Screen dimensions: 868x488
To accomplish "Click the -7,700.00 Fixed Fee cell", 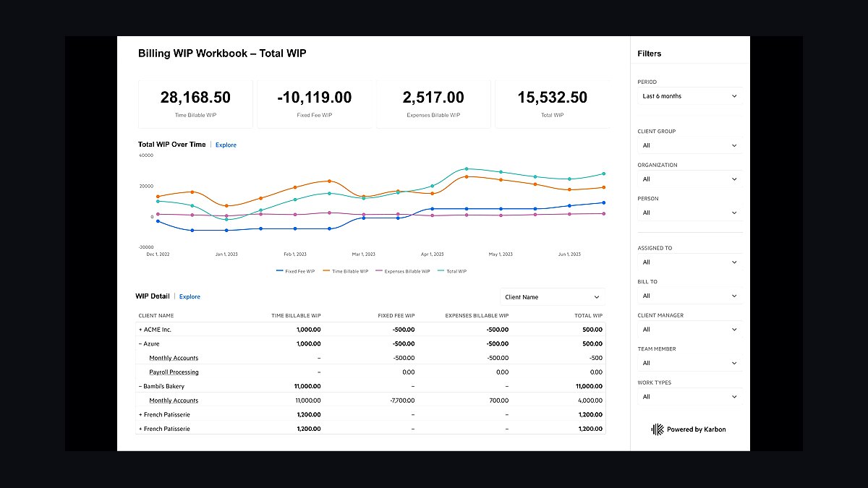I will point(401,401).
